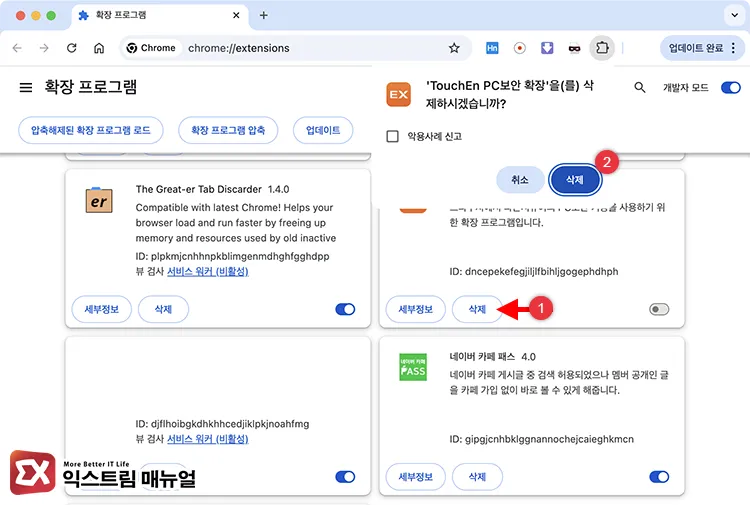750x505 pixels.
Task: Click the red record-dot extension icon
Action: [519, 48]
